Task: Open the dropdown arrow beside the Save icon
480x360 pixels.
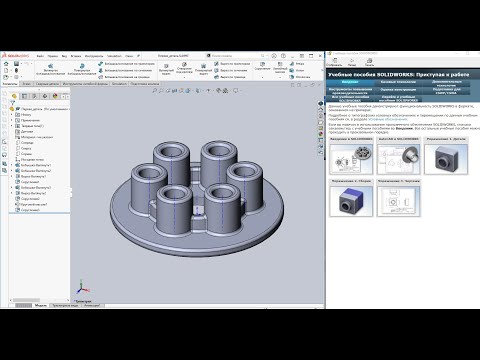Action: 21,63
